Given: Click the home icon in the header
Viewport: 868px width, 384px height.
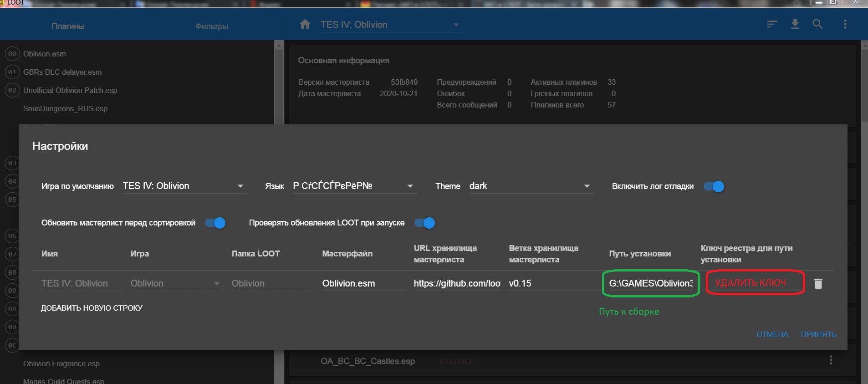Looking at the screenshot, I should [305, 25].
